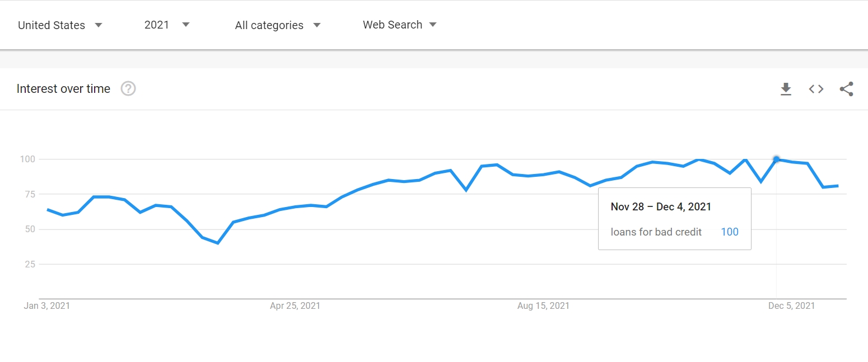Image resolution: width=868 pixels, height=362 pixels.
Task: Click the 'Aug 15, 2021' axis label
Action: (543, 305)
